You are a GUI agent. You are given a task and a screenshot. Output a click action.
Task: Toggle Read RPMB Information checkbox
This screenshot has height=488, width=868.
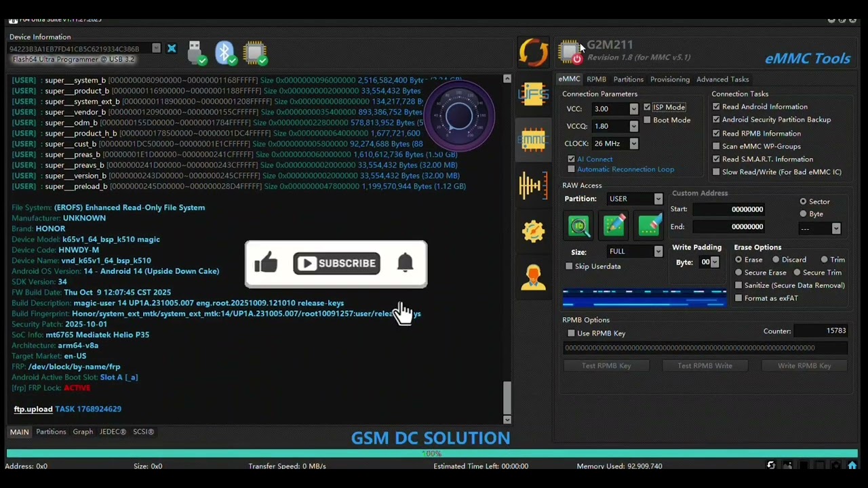tap(716, 134)
